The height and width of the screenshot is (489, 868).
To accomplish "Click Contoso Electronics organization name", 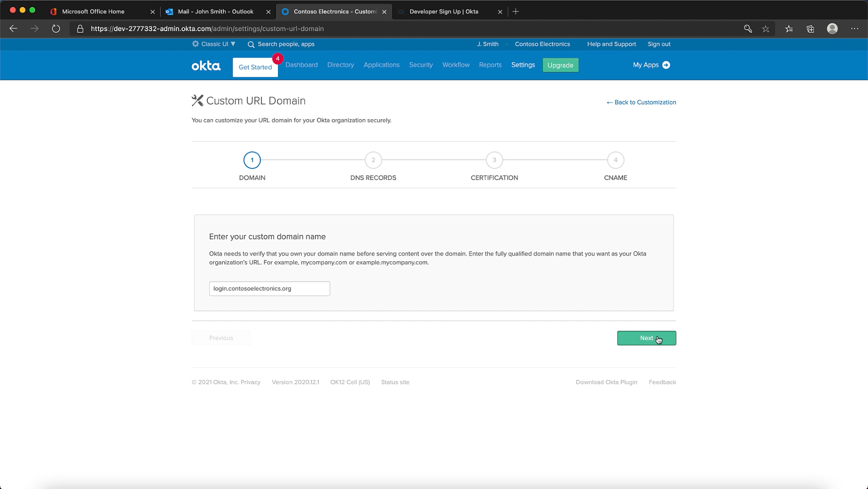I will 542,44.
